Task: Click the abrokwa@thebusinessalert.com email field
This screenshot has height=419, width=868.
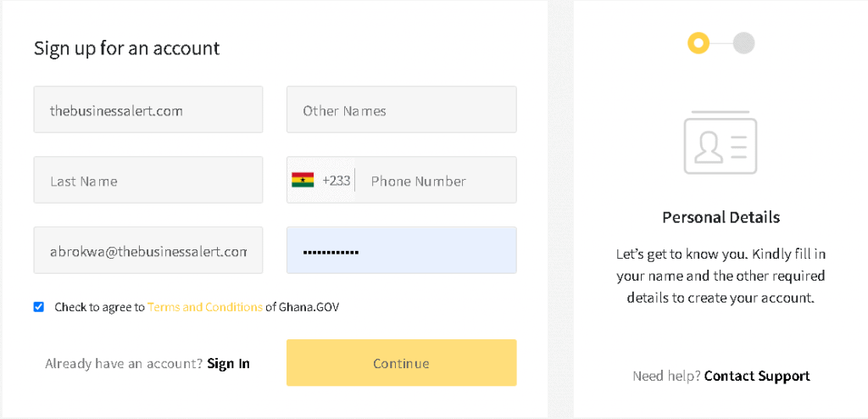Action: pyautogui.click(x=148, y=250)
